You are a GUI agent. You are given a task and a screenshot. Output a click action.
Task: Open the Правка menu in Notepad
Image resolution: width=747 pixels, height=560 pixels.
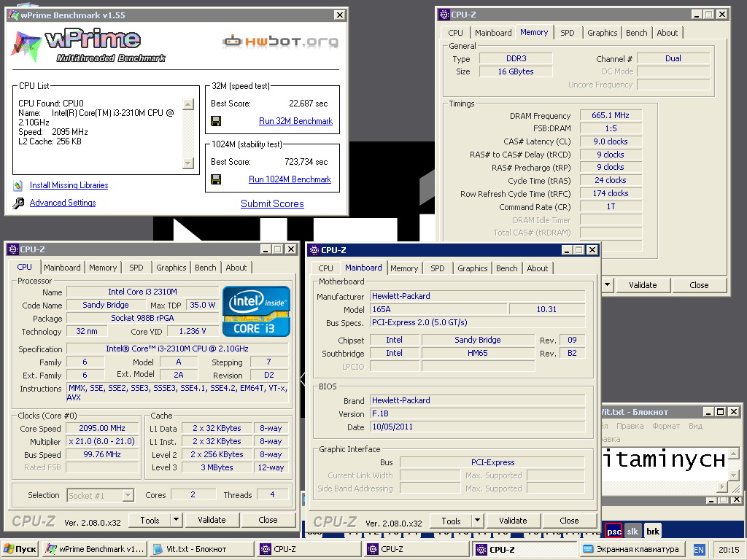630,426
